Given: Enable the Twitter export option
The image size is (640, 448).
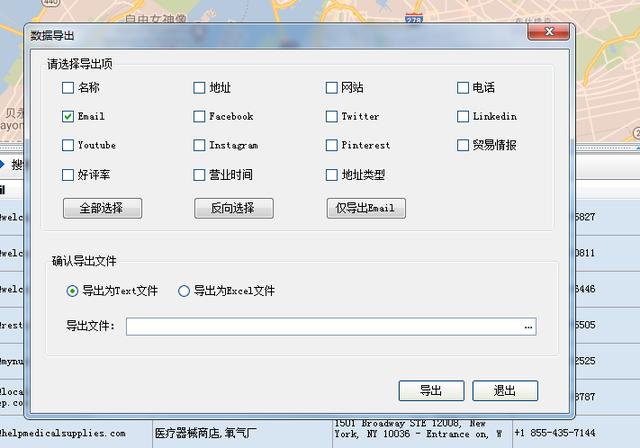Looking at the screenshot, I should point(331,117).
